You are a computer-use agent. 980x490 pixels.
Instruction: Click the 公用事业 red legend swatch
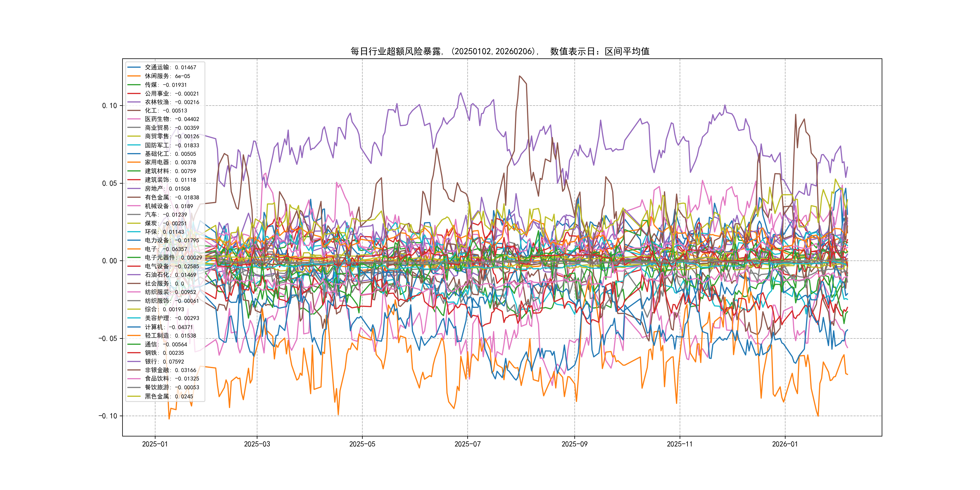(x=134, y=93)
